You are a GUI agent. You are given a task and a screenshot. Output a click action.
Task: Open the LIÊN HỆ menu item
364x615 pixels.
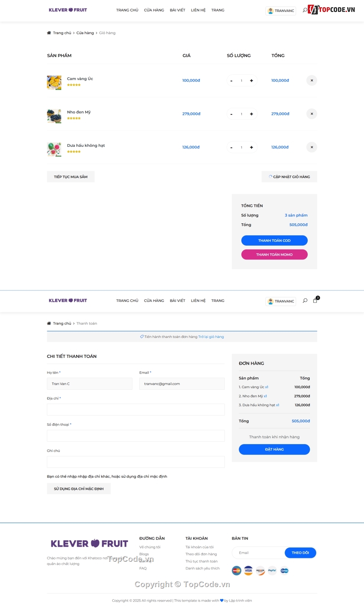(198, 10)
